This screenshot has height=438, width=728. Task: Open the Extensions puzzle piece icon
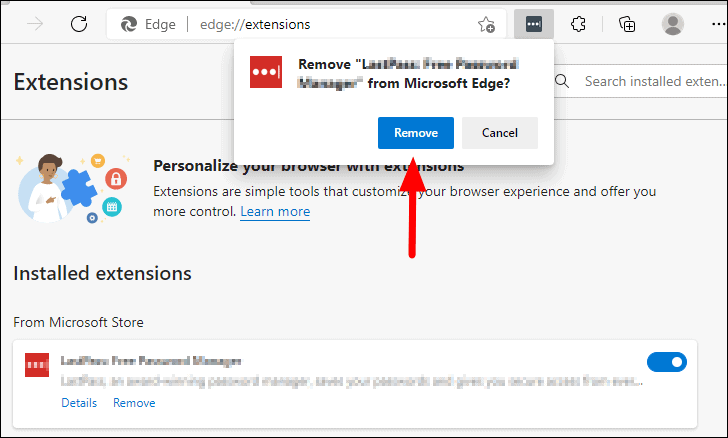578,24
